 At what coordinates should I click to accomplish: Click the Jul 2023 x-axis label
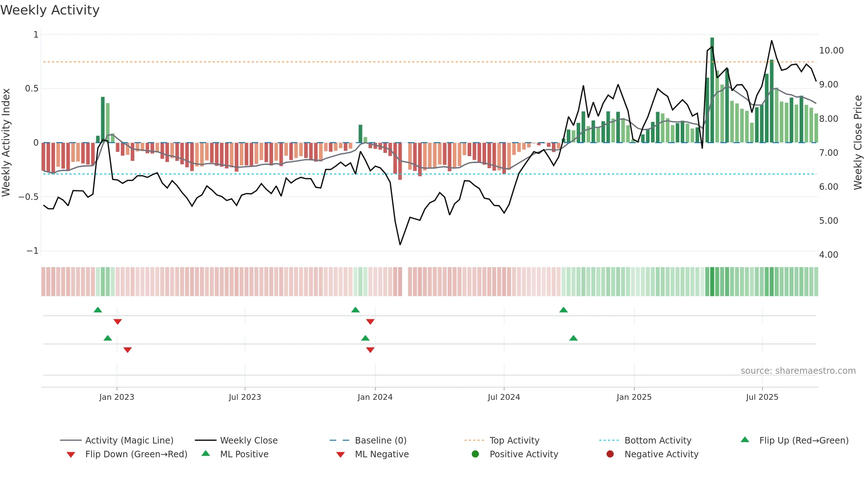[x=245, y=397]
